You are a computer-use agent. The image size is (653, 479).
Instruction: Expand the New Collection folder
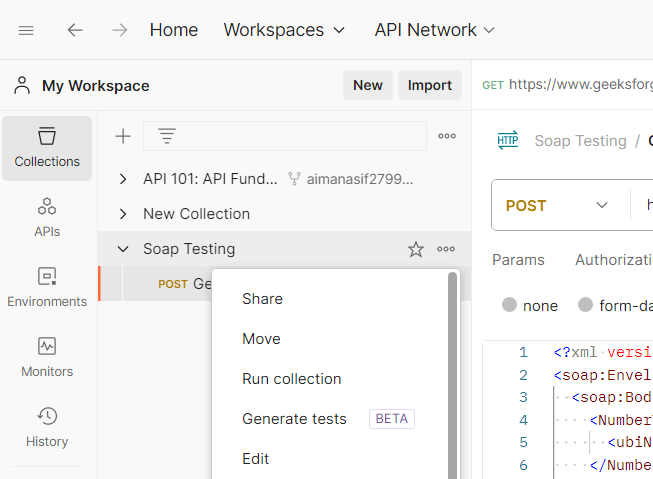coord(123,214)
